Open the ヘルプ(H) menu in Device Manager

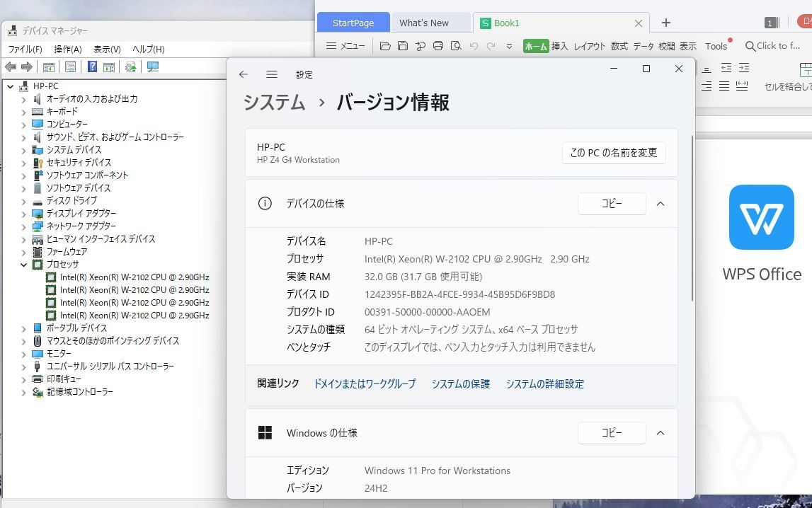click(x=148, y=49)
